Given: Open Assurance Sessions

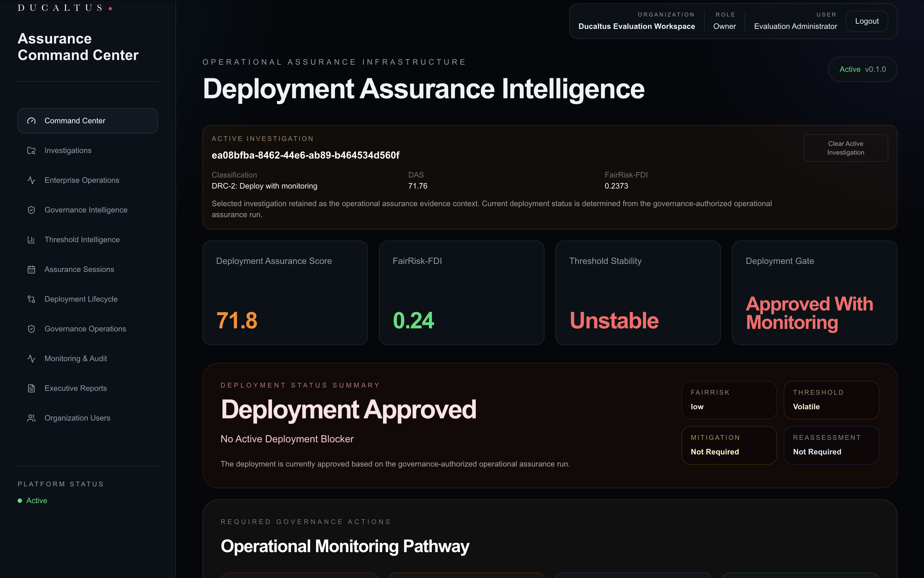Looking at the screenshot, I should click(87, 269).
